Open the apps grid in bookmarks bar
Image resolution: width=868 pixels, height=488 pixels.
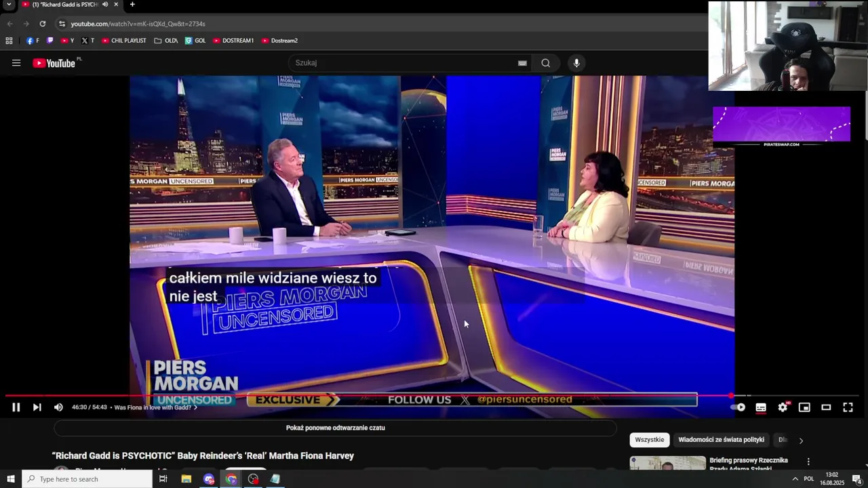9,41
